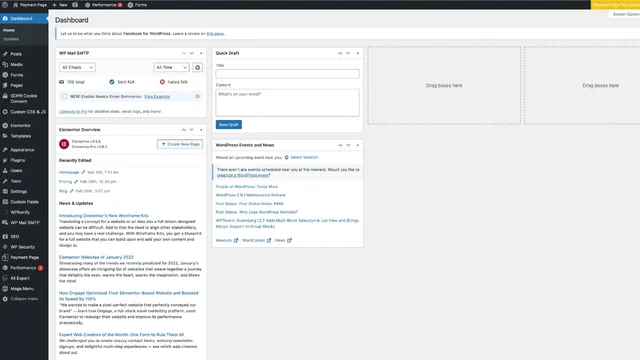
Task: Click the WP Mail SMTP widget gear icon
Action: pos(198,67)
